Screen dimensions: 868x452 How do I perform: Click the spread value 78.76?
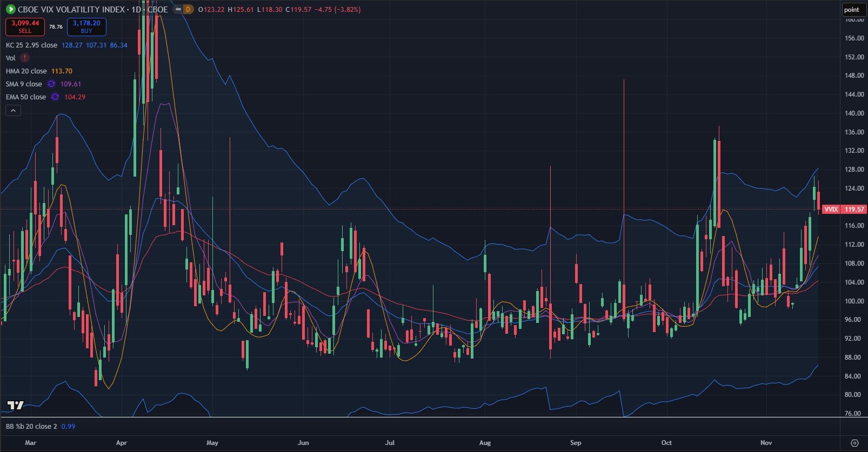coord(56,26)
